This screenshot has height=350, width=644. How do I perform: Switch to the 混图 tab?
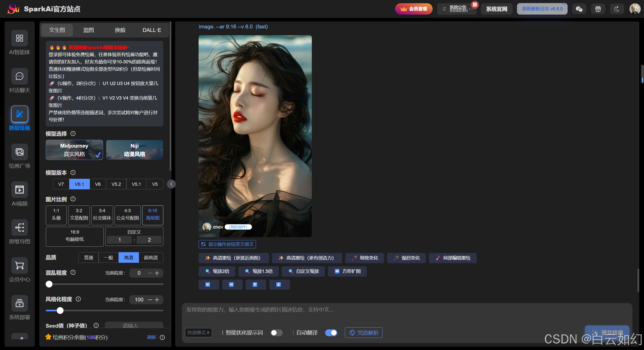(89, 30)
